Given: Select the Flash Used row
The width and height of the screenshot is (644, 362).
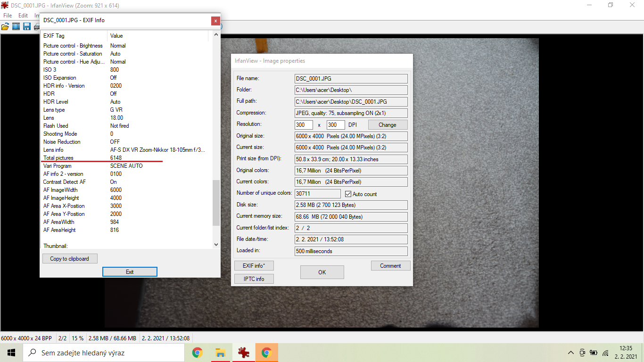Looking at the screenshot, I should [126, 126].
